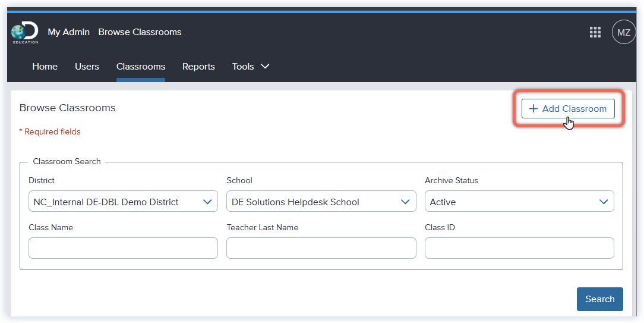Open the MZ user profile avatar

coord(623,32)
